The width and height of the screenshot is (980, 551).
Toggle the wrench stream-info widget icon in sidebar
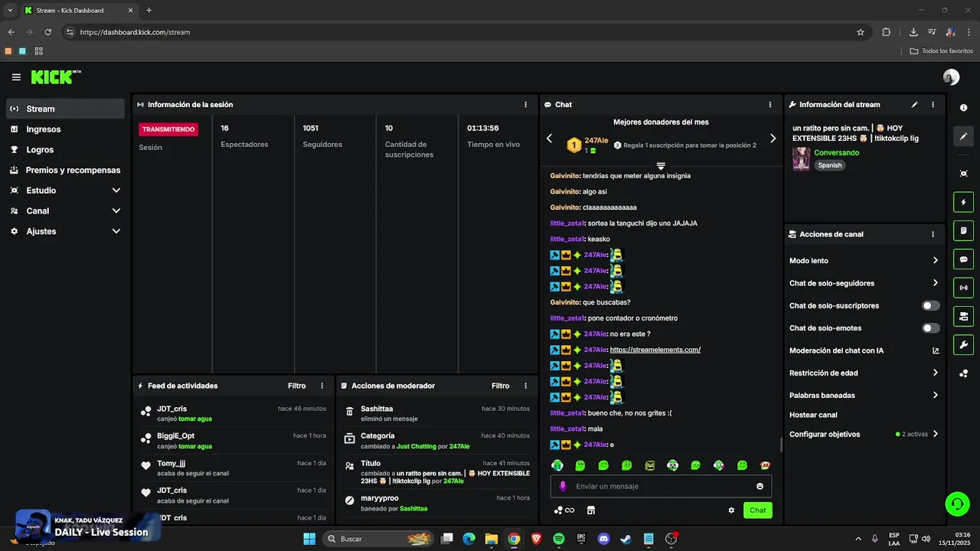[963, 344]
